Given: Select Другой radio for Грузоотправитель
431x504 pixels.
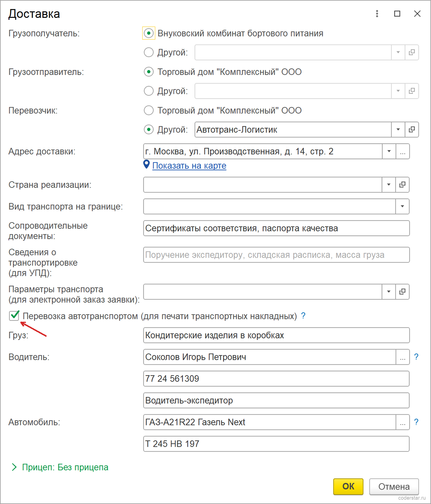Looking at the screenshot, I should (149, 91).
